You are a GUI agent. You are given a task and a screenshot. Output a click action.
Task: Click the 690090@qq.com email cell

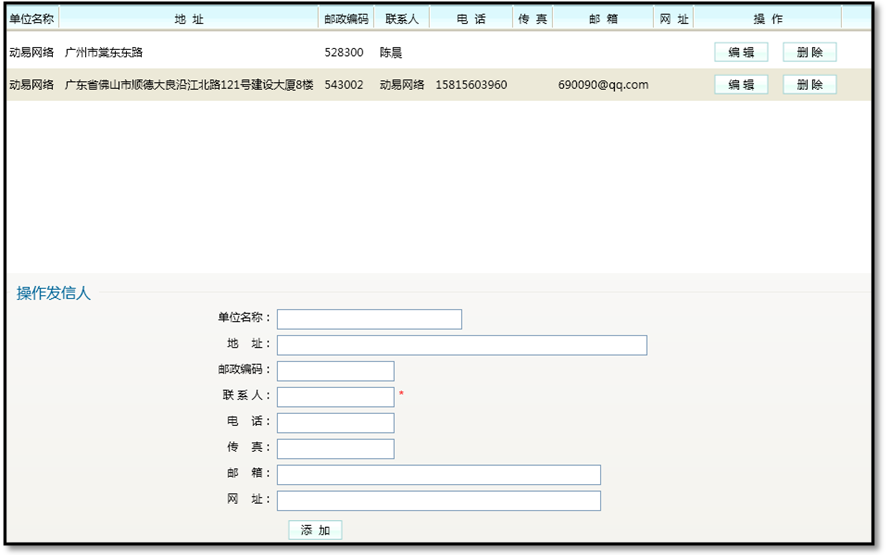pos(603,85)
